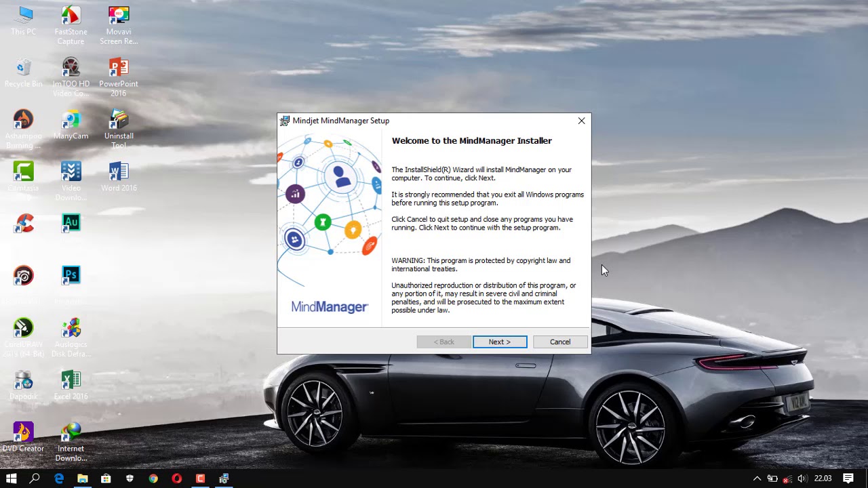The height and width of the screenshot is (488, 868).
Task: Open Microsoft Store from taskbar
Action: click(x=106, y=479)
